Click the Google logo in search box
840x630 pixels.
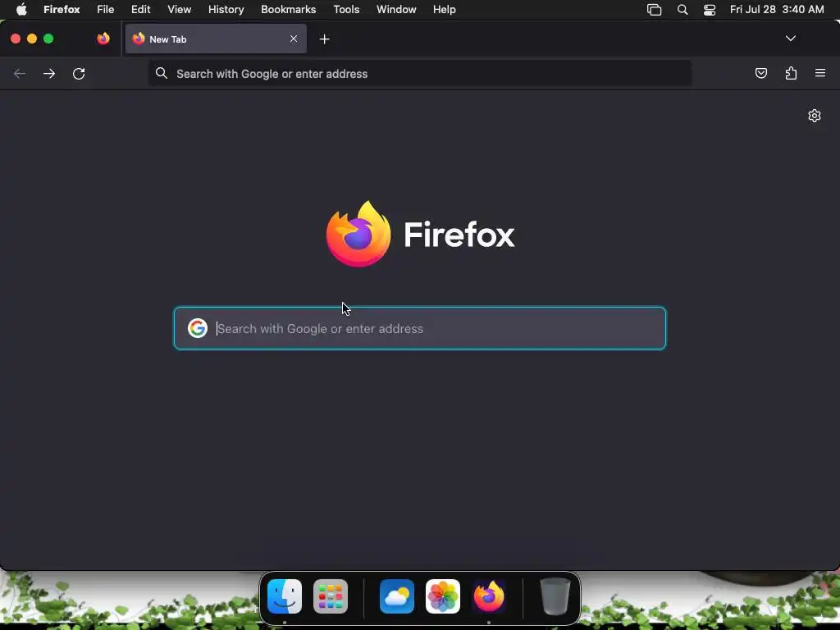(x=198, y=328)
